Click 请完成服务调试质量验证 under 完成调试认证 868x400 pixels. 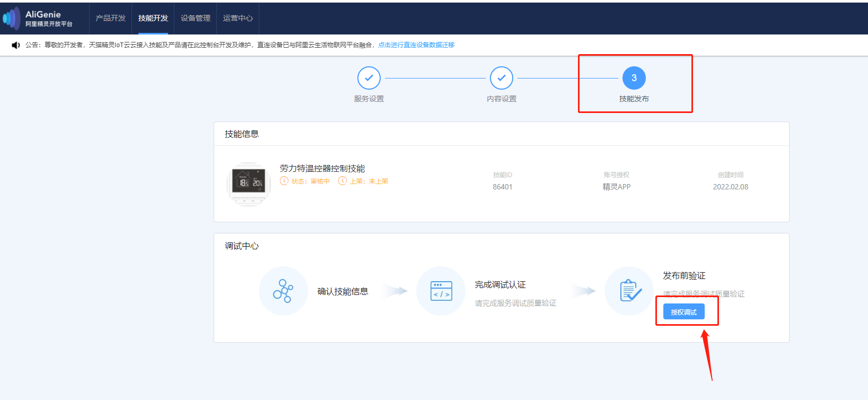pos(516,303)
